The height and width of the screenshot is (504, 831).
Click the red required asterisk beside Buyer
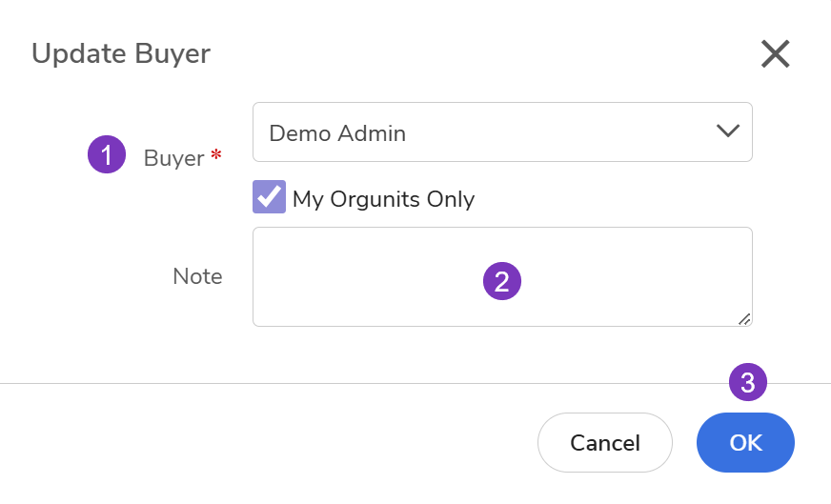tap(215, 154)
